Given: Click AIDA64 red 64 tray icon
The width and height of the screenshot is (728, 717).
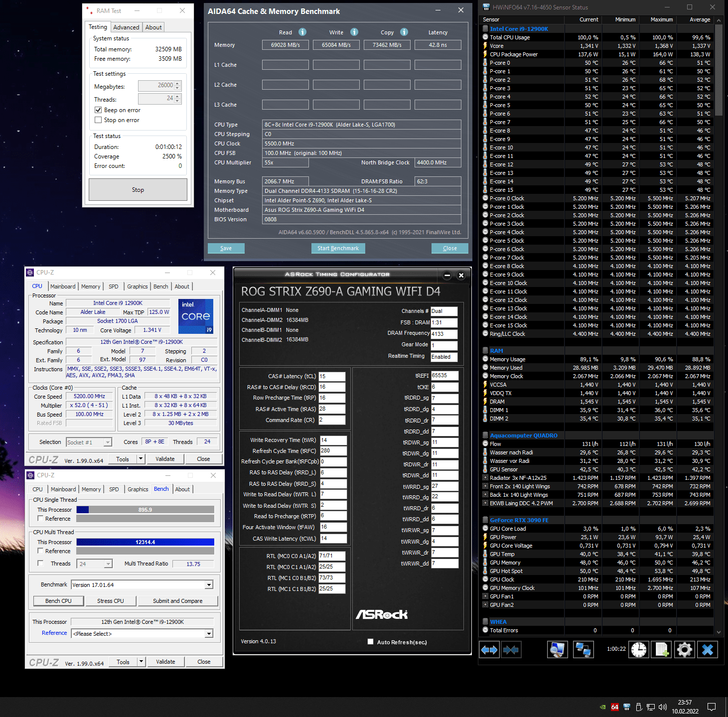Looking at the screenshot, I should tap(615, 707).
